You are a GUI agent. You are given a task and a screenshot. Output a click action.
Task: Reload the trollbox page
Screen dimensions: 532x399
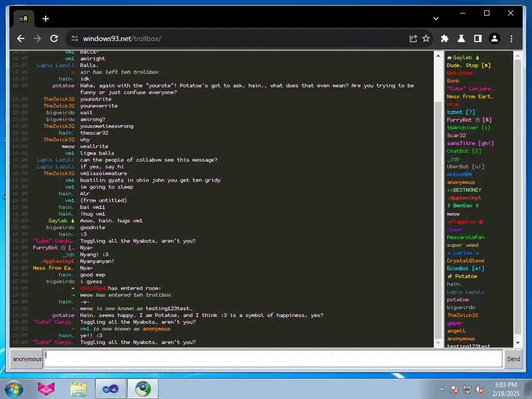pos(54,38)
